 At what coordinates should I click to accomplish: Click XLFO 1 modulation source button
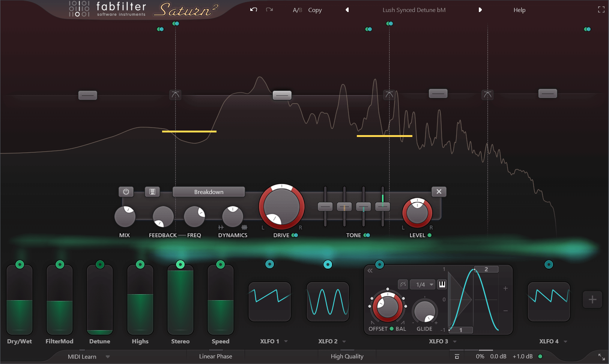pyautogui.click(x=270, y=264)
